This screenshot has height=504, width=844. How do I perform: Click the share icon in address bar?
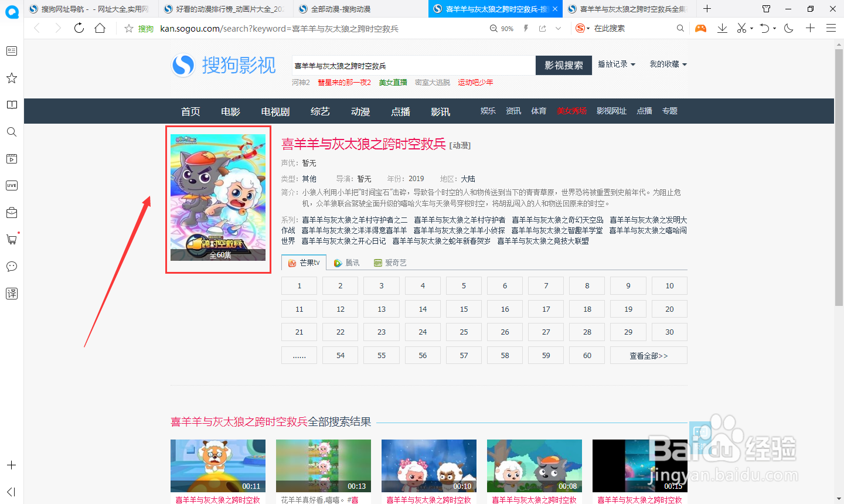(x=542, y=28)
